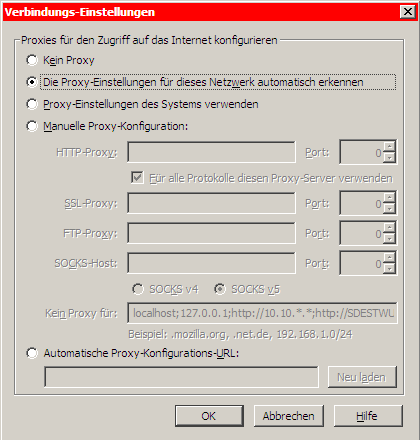Click the FTP-Proxy text field
420x440 pixels.
211,233
